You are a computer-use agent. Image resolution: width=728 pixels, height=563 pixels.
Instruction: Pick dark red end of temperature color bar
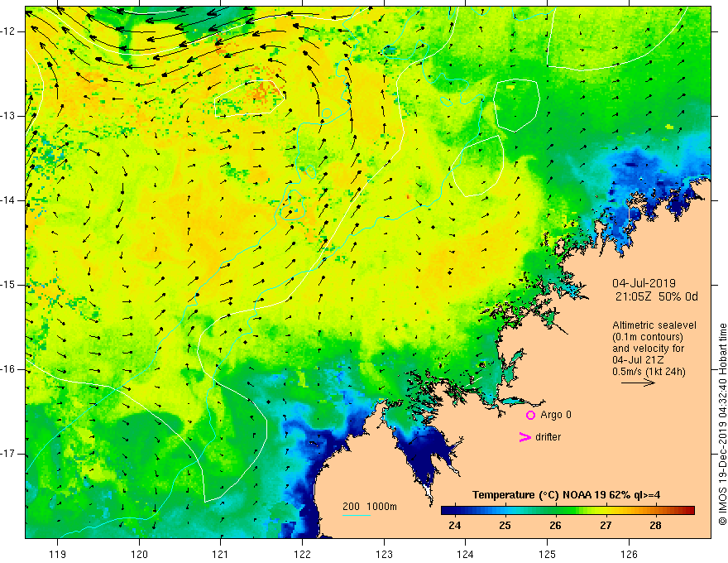pyautogui.click(x=689, y=511)
